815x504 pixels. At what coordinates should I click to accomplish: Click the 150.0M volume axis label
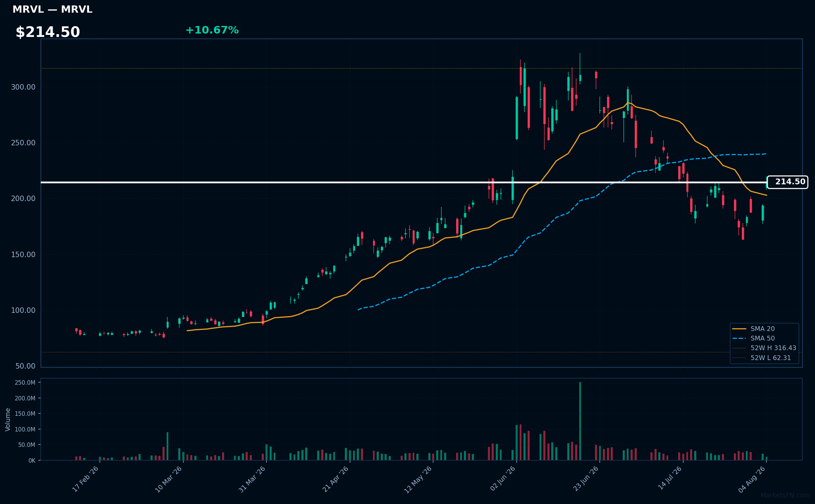tap(25, 414)
